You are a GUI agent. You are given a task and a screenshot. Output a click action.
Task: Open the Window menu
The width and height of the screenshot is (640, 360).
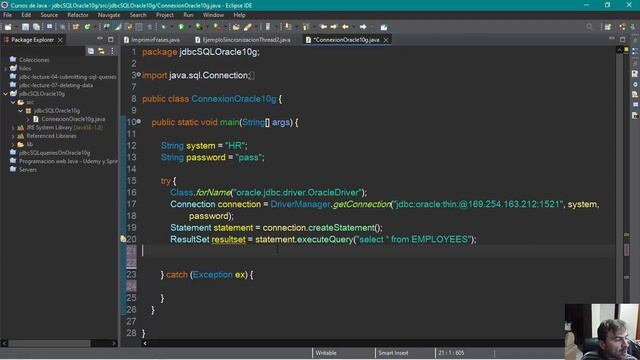(x=213, y=15)
